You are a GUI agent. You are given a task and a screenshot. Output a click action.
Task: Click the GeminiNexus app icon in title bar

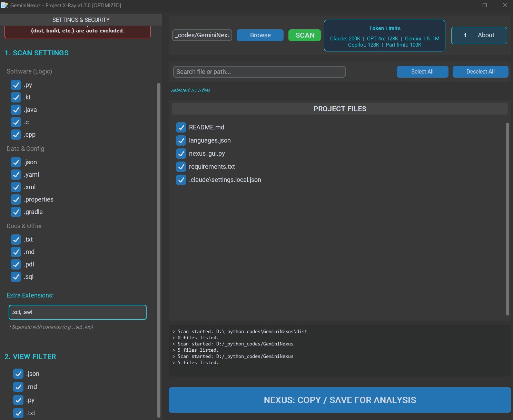click(4, 5)
